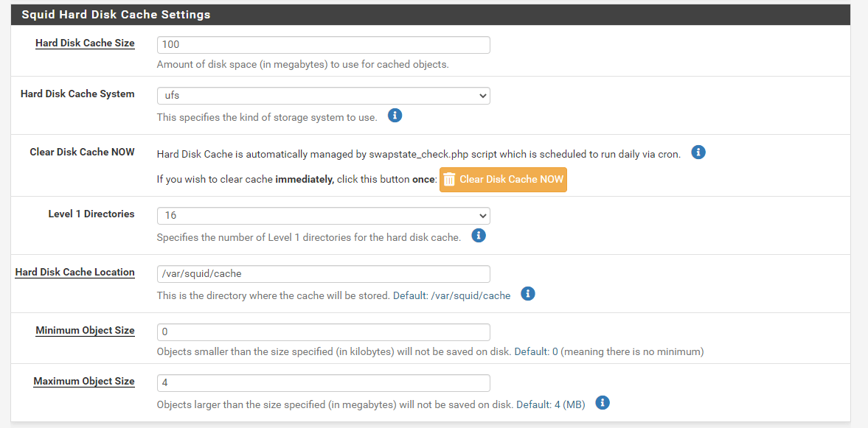Viewport: 868px width, 428px height.
Task: Click the Hard Disk Cache Location label
Action: (x=74, y=272)
